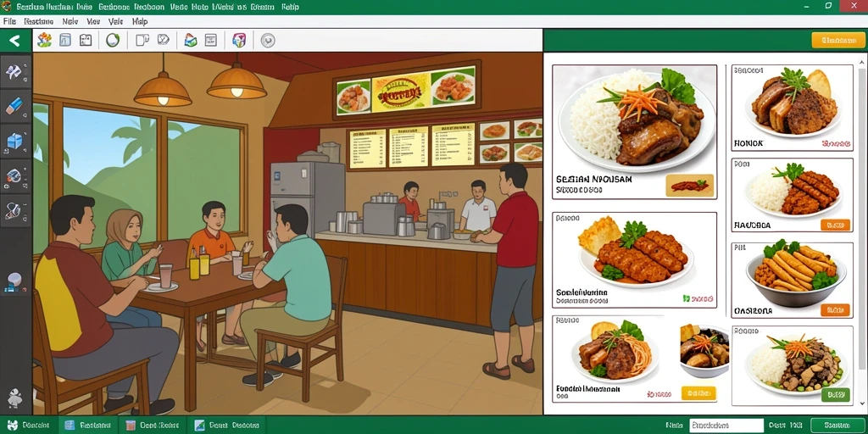868x434 pixels.
Task: Click green button in bottom status bar
Action: click(837, 426)
